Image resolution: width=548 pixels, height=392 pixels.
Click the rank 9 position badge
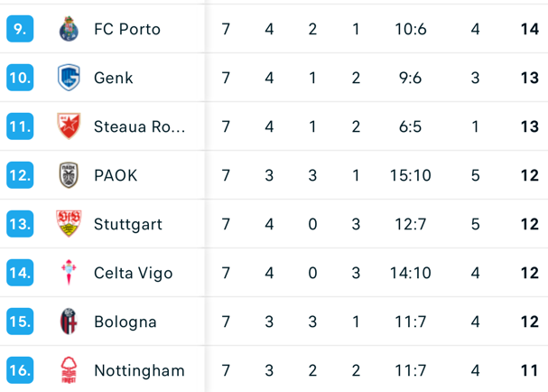point(20,29)
